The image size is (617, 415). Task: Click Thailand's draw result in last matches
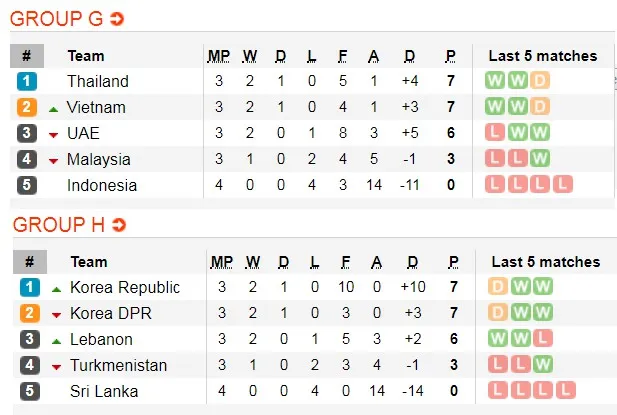click(540, 81)
